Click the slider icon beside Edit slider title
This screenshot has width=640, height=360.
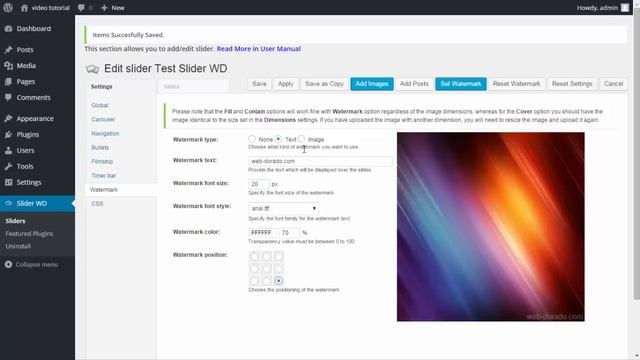[x=93, y=69]
